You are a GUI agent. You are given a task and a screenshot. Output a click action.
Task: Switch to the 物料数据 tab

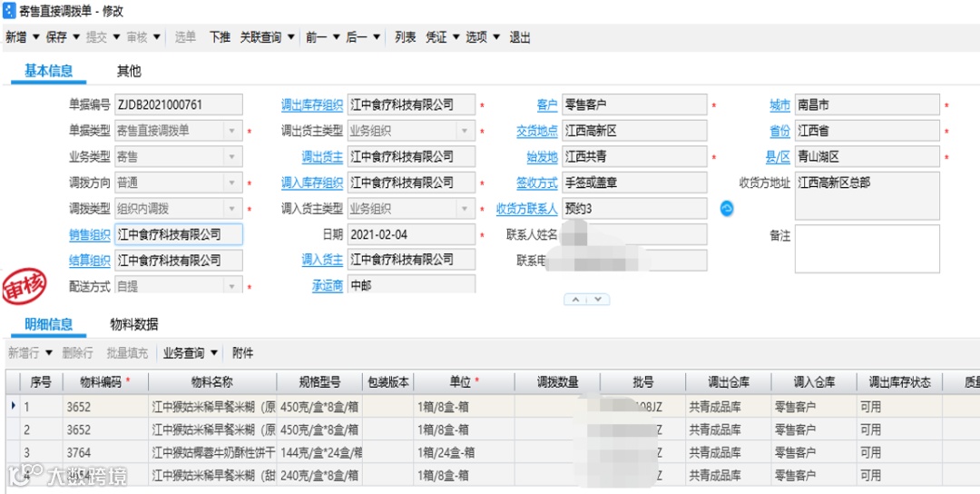133,324
